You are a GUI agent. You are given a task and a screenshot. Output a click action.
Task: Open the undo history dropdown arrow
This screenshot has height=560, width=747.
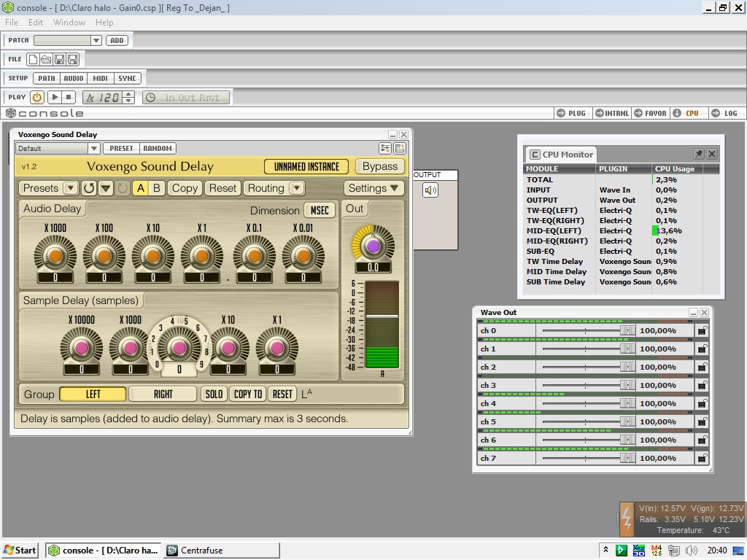point(106,189)
